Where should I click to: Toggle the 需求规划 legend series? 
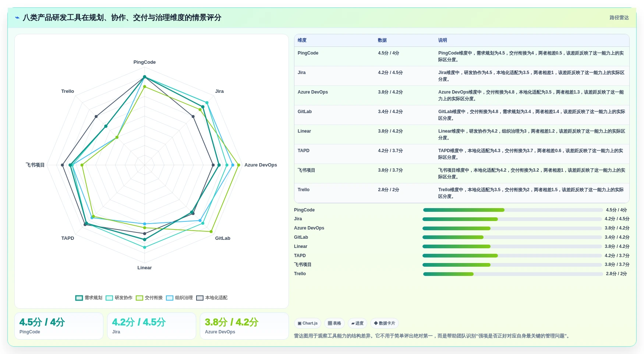(x=89, y=298)
